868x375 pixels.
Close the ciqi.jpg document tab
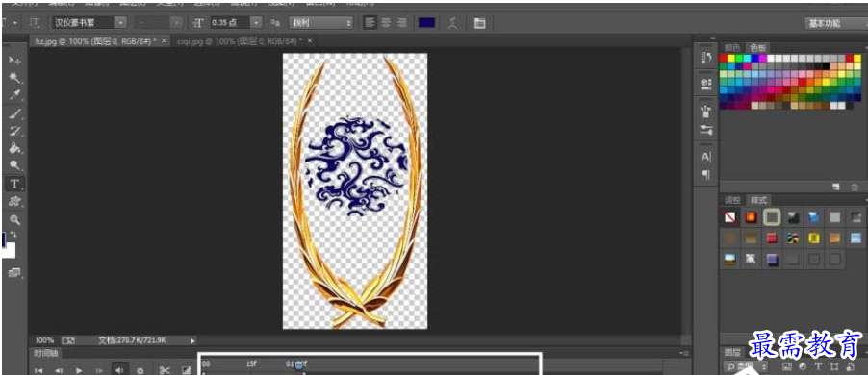click(x=310, y=41)
